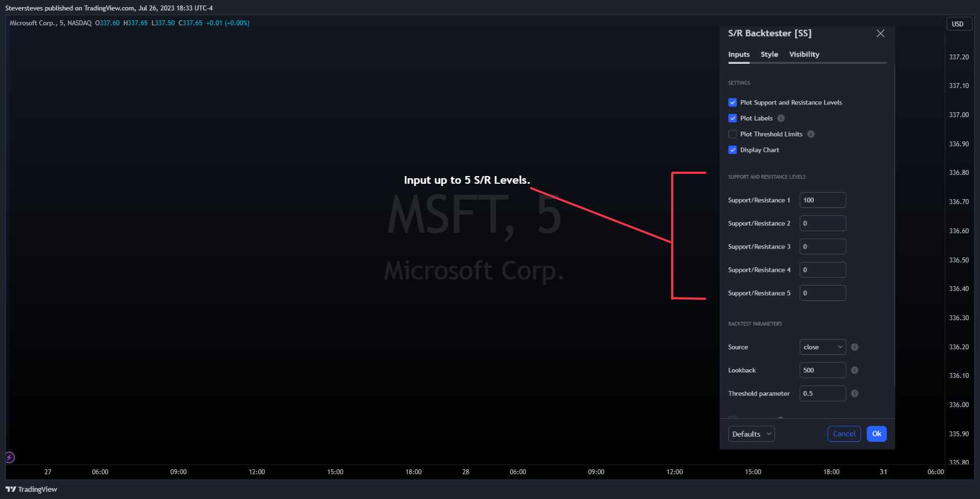Toggle the Display Chart checkbox
Screen dimensions: 980x499
[x=732, y=150]
